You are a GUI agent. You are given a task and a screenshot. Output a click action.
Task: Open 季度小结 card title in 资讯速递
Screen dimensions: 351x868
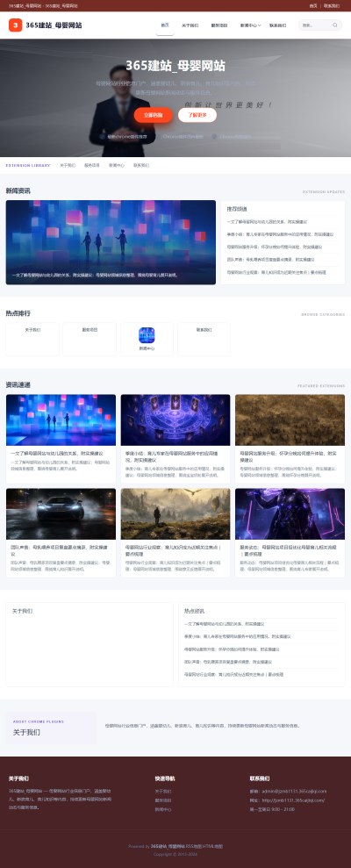[x=172, y=456]
